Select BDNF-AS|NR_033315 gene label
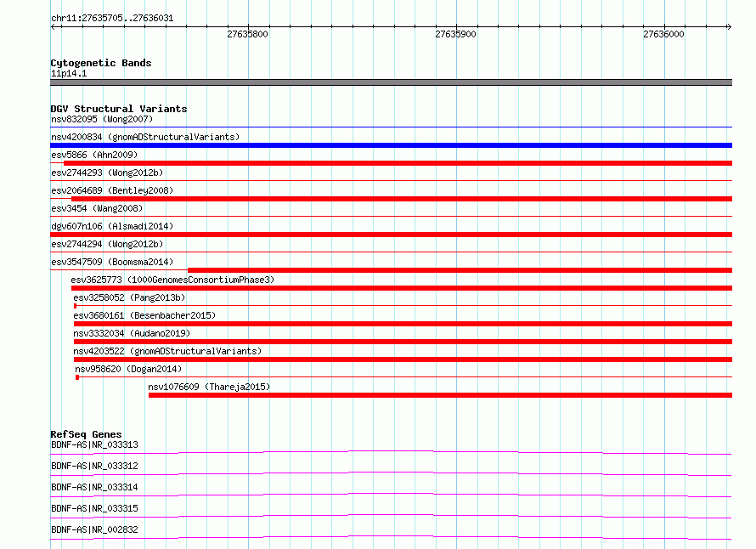This screenshot has width=756, height=549. click(x=94, y=508)
